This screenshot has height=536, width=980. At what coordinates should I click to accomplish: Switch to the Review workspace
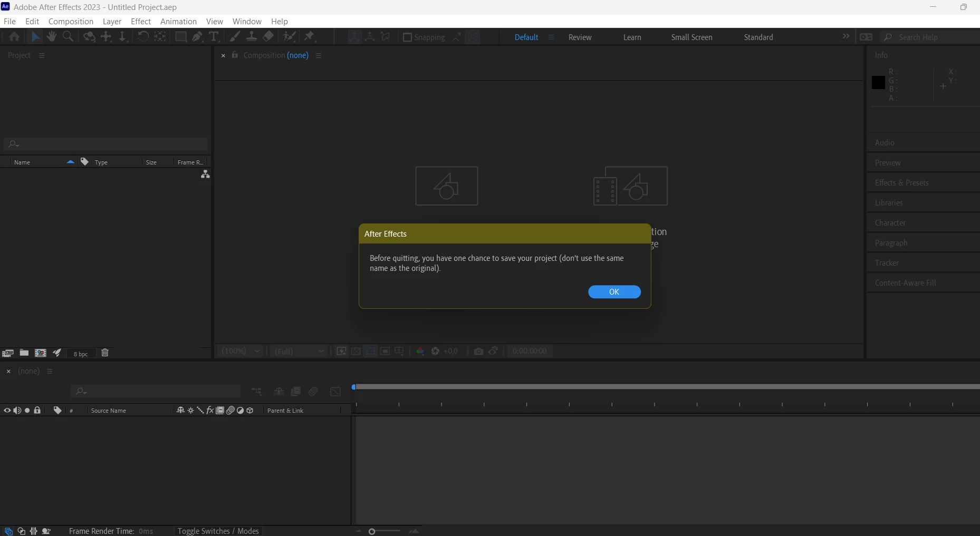(x=580, y=37)
